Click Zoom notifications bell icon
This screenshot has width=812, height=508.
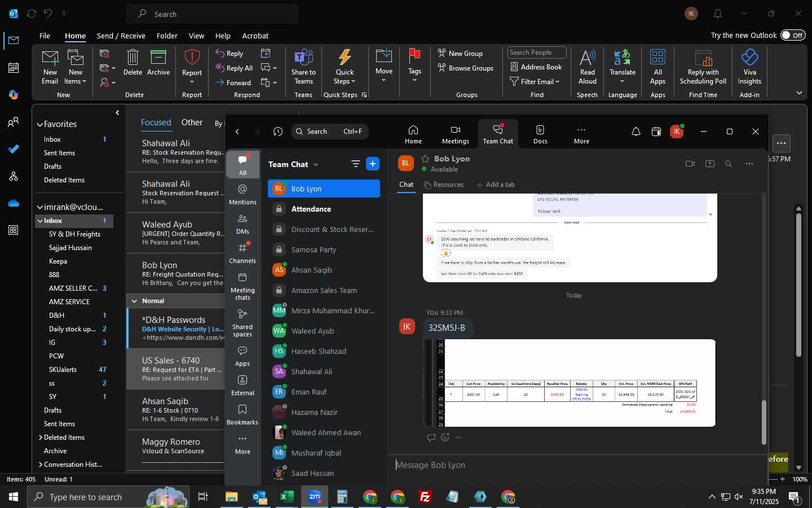pyautogui.click(x=636, y=132)
